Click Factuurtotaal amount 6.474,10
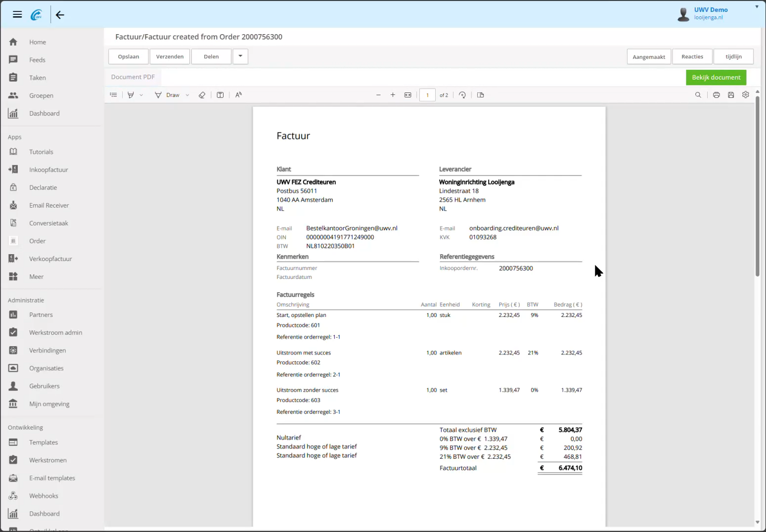 (x=570, y=468)
